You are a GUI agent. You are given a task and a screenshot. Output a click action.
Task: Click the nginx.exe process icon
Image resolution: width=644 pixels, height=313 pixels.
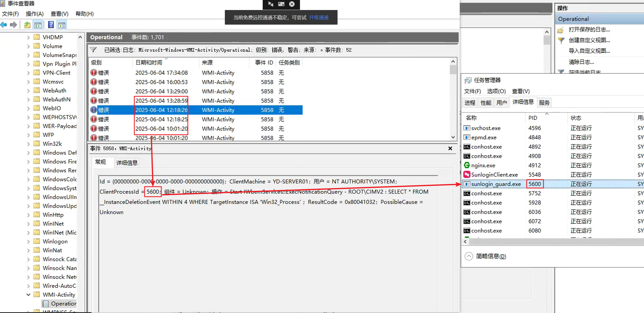click(x=467, y=165)
